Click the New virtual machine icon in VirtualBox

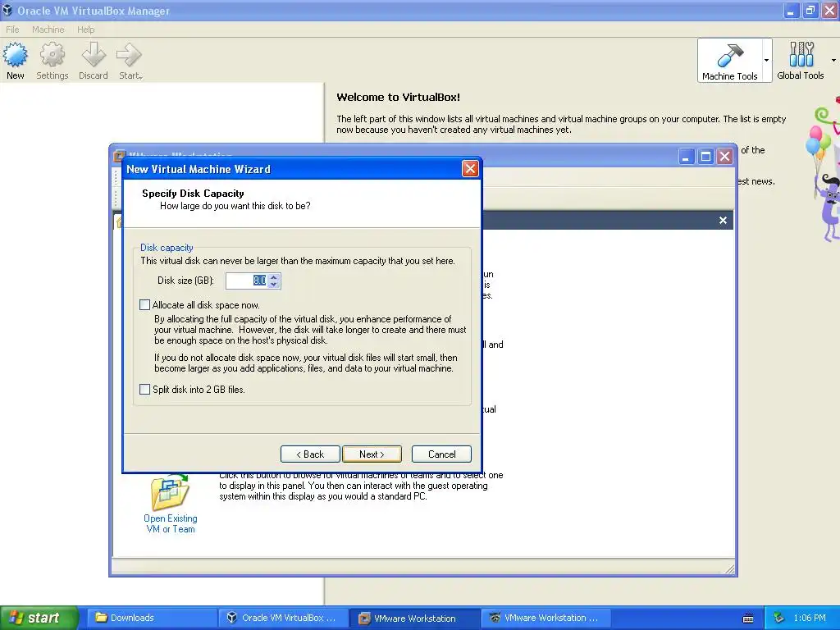click(x=15, y=55)
